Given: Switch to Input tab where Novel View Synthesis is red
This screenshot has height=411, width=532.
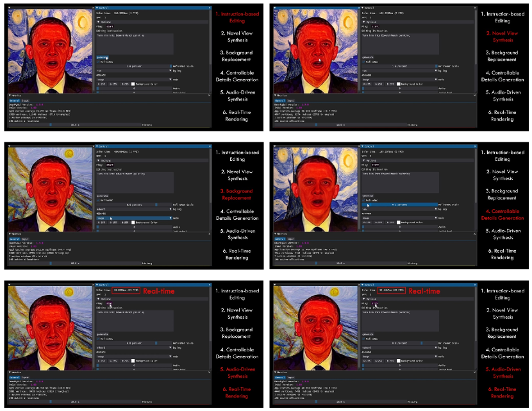Looking at the screenshot, I should point(290,101).
